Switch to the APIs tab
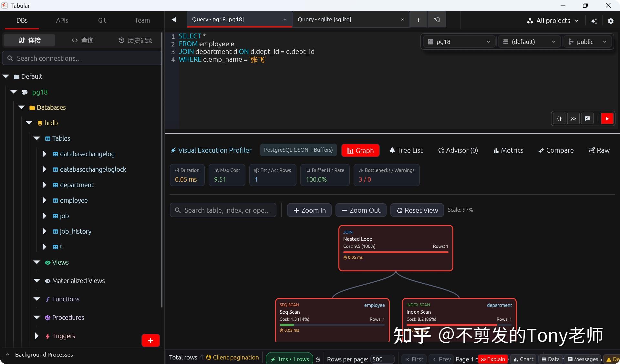Viewport: 620px width, 364px height. (62, 20)
